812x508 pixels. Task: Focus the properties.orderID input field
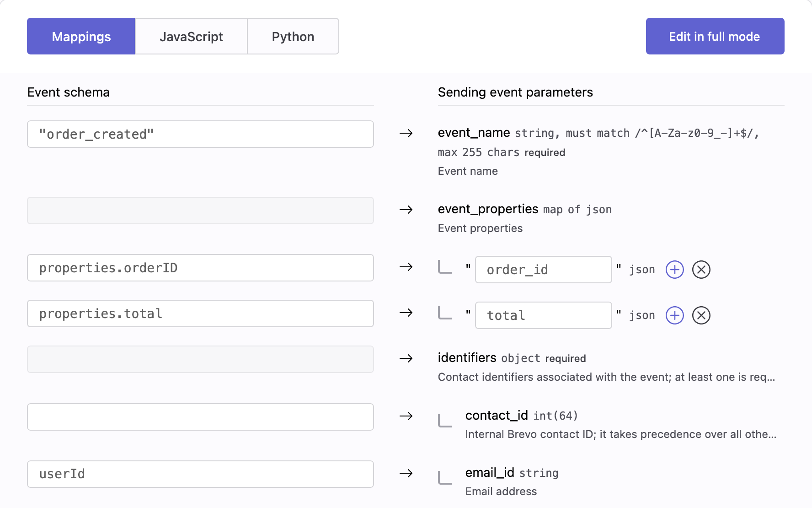click(200, 268)
